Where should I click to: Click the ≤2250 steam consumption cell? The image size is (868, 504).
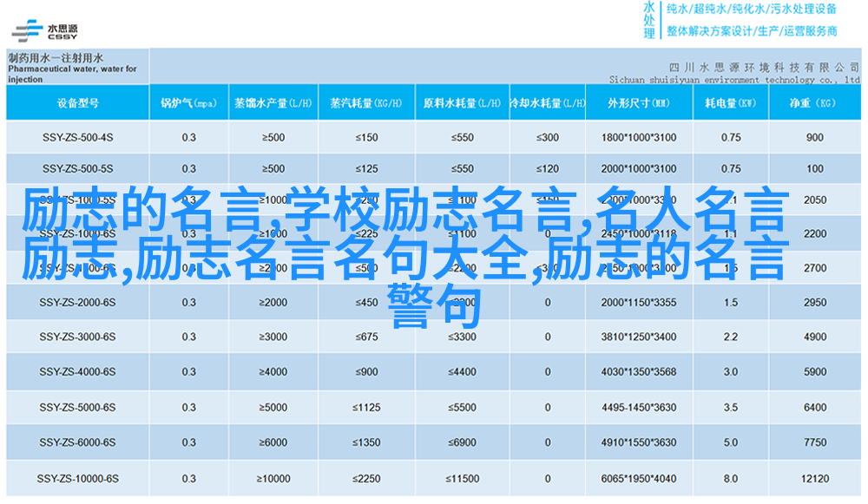tap(365, 478)
